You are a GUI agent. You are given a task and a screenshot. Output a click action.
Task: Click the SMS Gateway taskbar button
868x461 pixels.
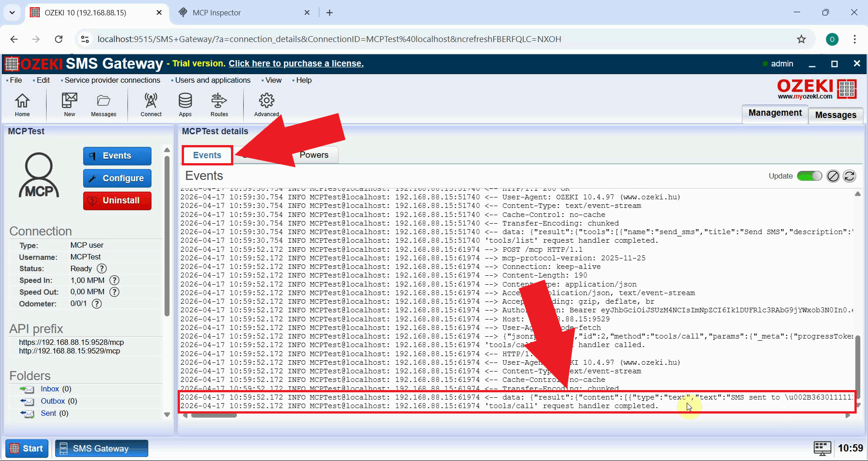click(101, 448)
